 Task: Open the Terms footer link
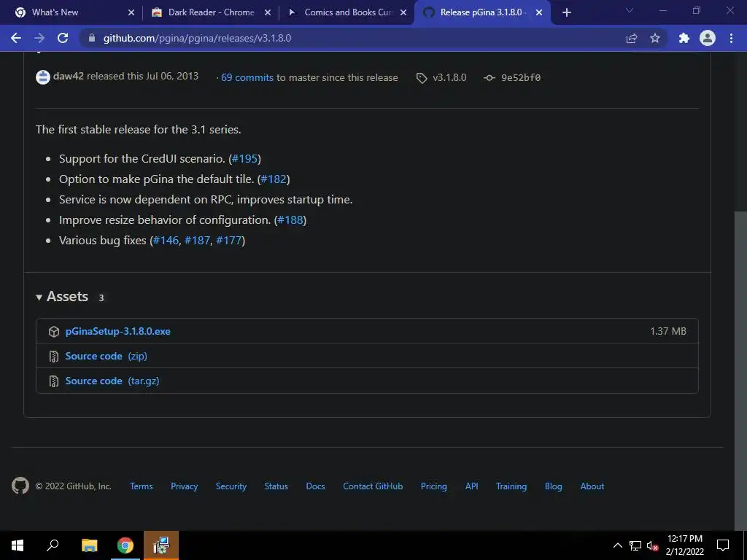142,486
